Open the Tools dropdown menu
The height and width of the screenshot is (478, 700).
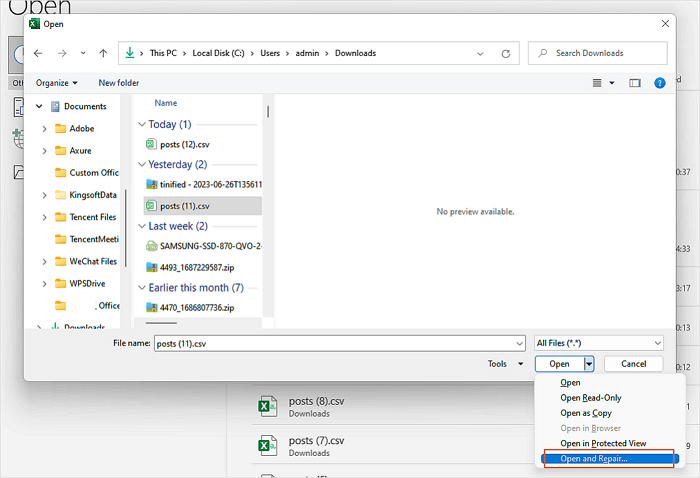[x=505, y=364]
